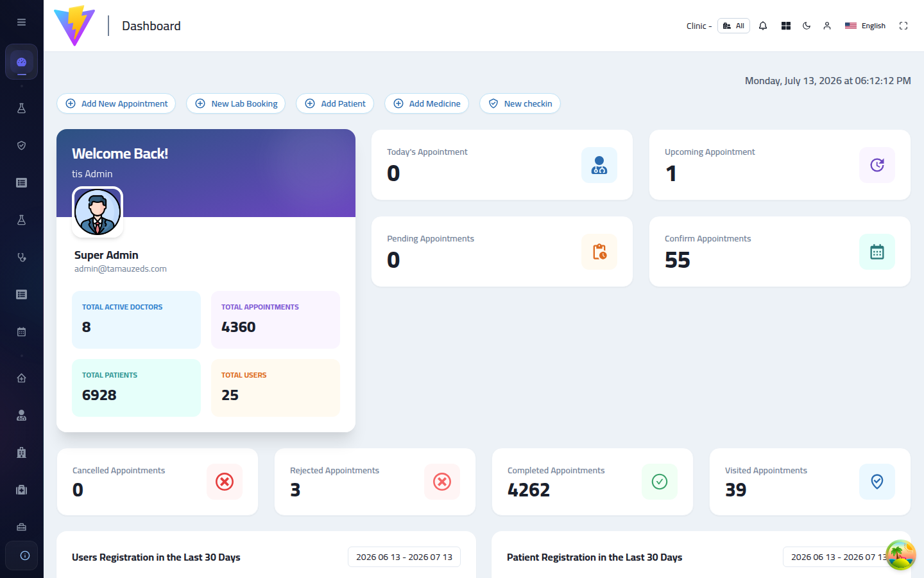Open the shield check sidebar icon
924x578 pixels.
tap(21, 146)
